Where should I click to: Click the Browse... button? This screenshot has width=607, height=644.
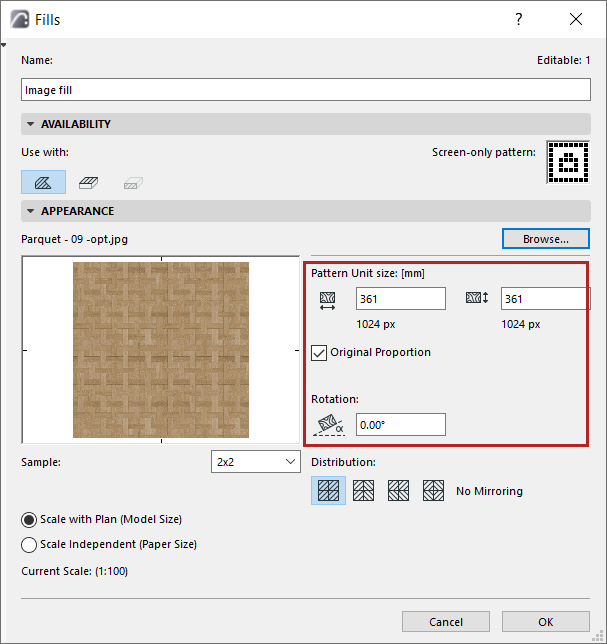point(546,239)
